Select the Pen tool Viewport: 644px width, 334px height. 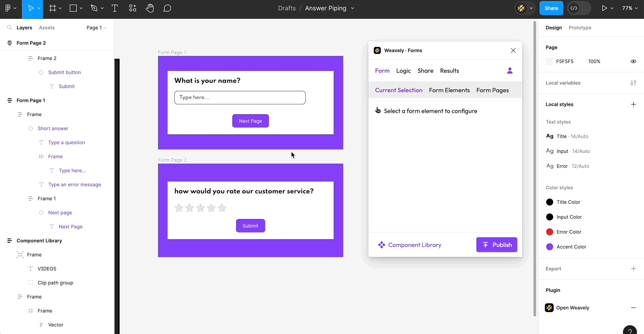point(94,8)
